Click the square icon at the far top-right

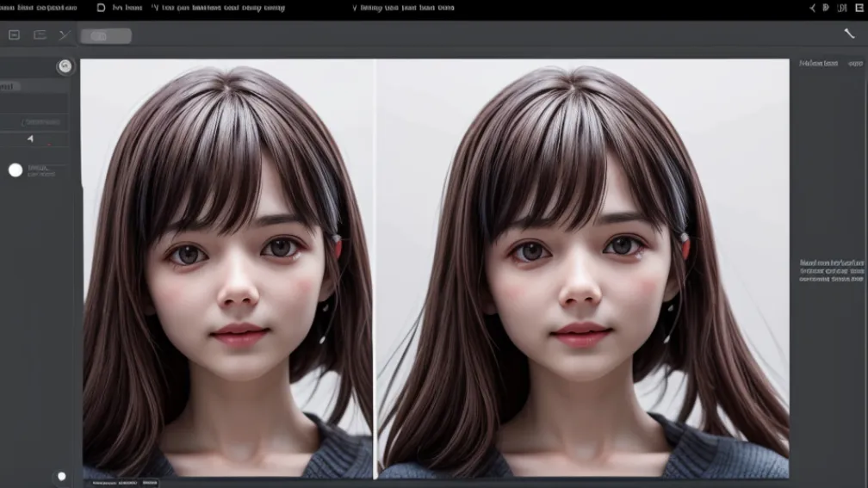(857, 8)
